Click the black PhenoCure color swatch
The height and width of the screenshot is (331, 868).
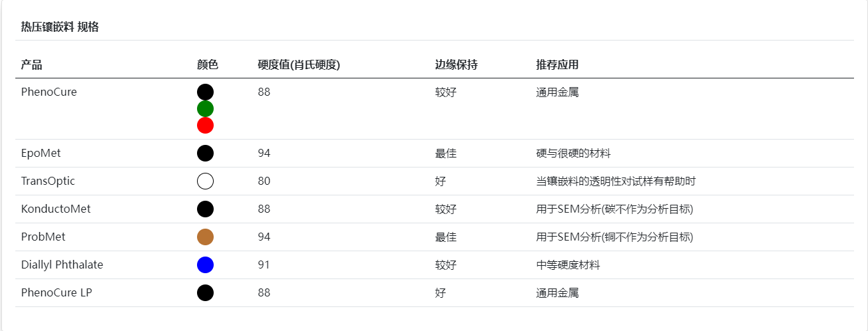point(205,92)
